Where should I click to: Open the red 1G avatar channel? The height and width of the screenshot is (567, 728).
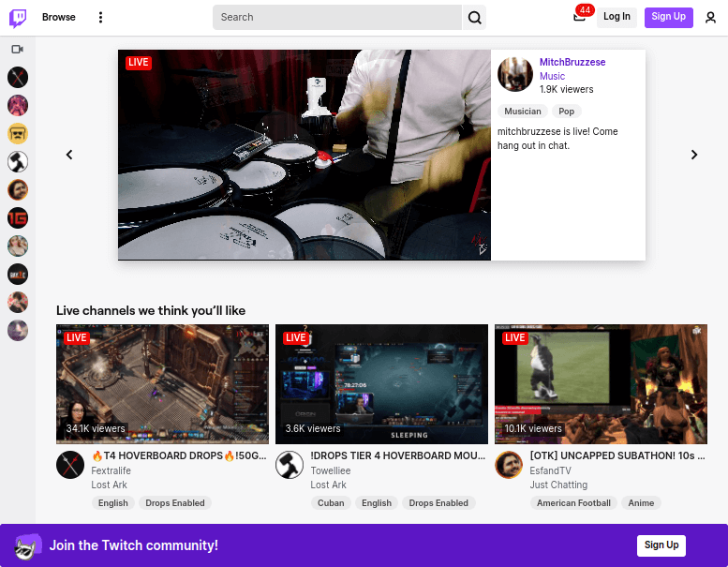point(18,217)
